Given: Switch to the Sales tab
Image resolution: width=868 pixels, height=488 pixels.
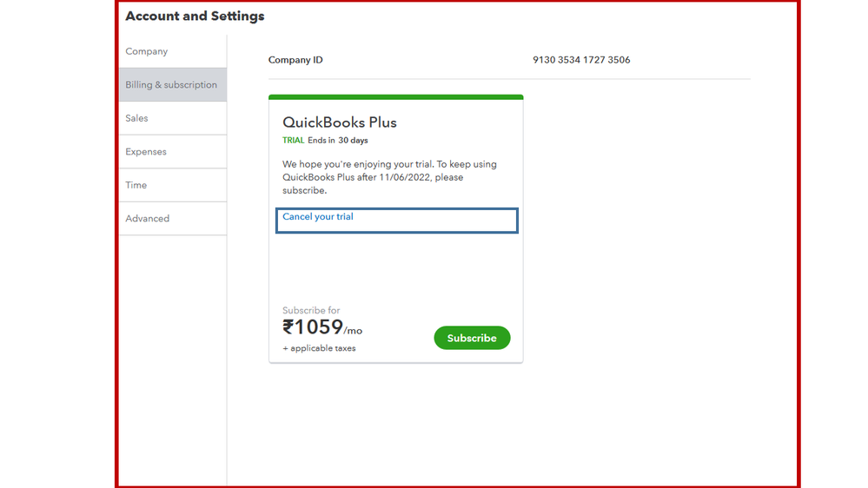Looking at the screenshot, I should coord(137,118).
